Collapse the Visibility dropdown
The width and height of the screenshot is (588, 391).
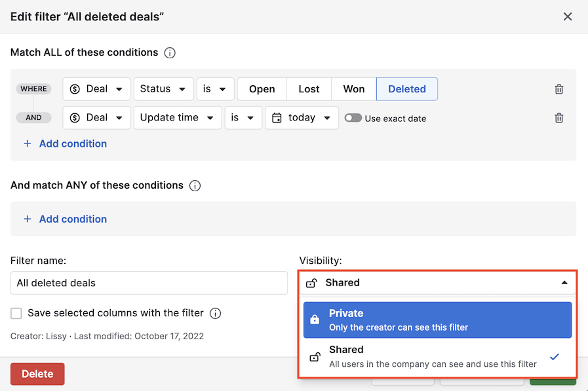564,282
